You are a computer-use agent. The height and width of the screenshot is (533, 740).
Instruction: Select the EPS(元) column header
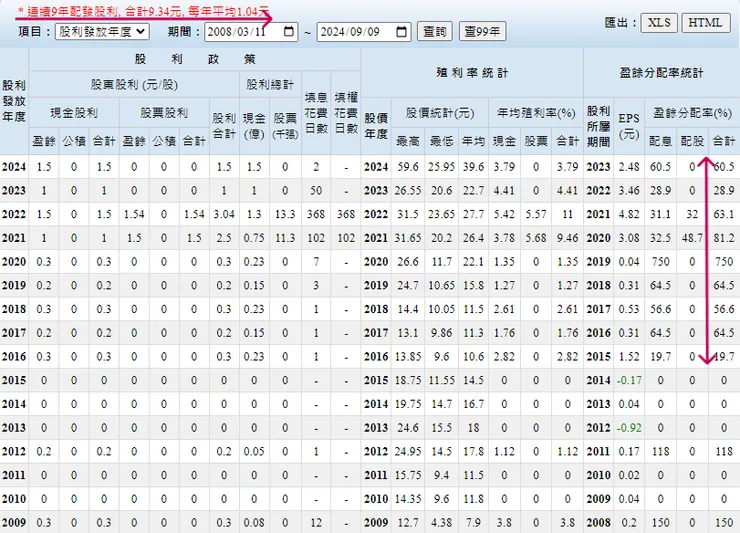point(629,126)
